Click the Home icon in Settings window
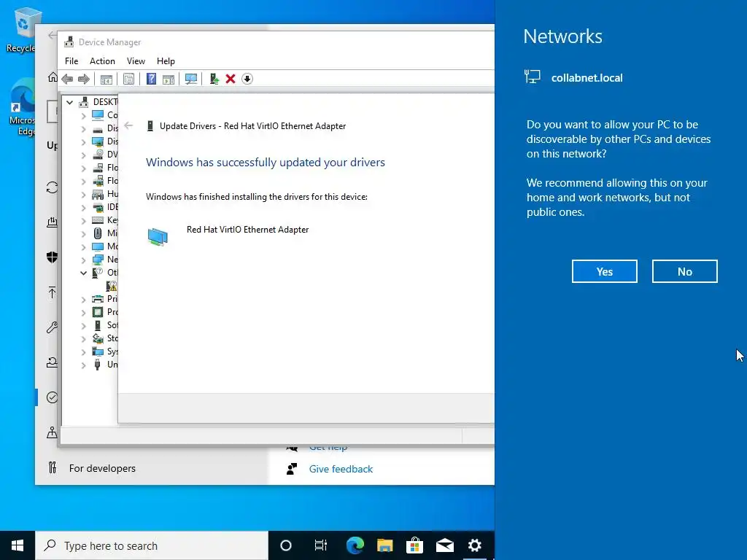Screen dimensions: 747x560 click(53, 77)
